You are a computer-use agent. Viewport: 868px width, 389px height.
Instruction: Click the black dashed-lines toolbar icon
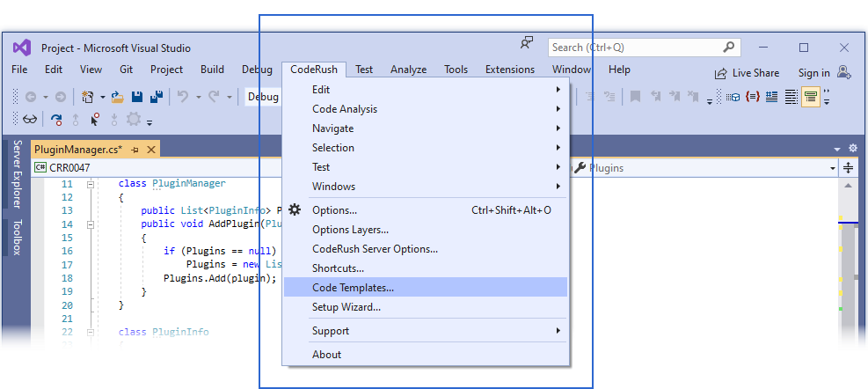(x=791, y=98)
